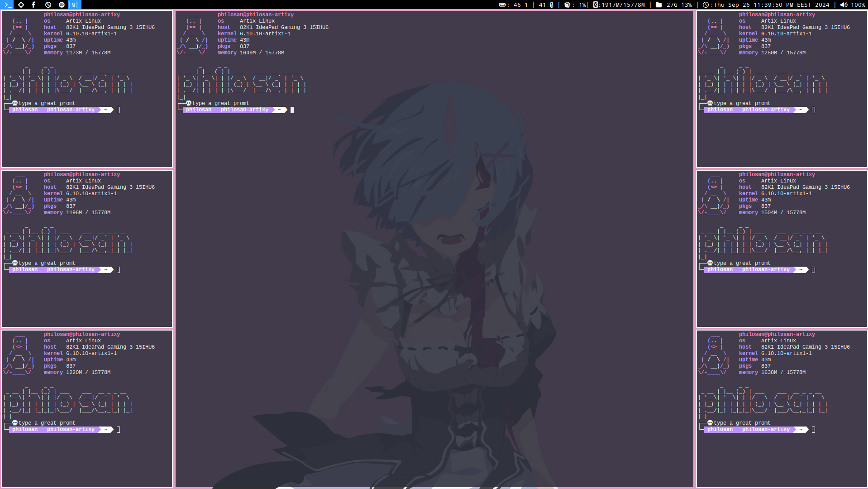Click the CPU usage chip icon
Screen dimensions: 868x489
[567, 5]
